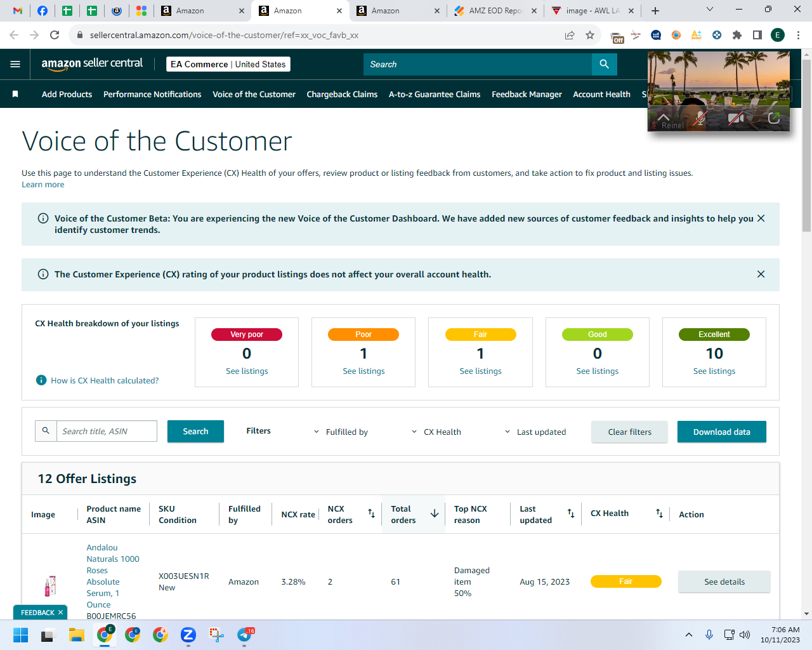The image size is (812, 650).
Task: Open A-to-z Guarantee Claims
Action: click(435, 94)
